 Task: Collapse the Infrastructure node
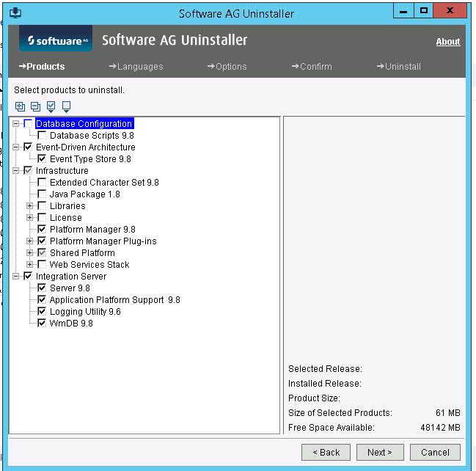tap(16, 171)
